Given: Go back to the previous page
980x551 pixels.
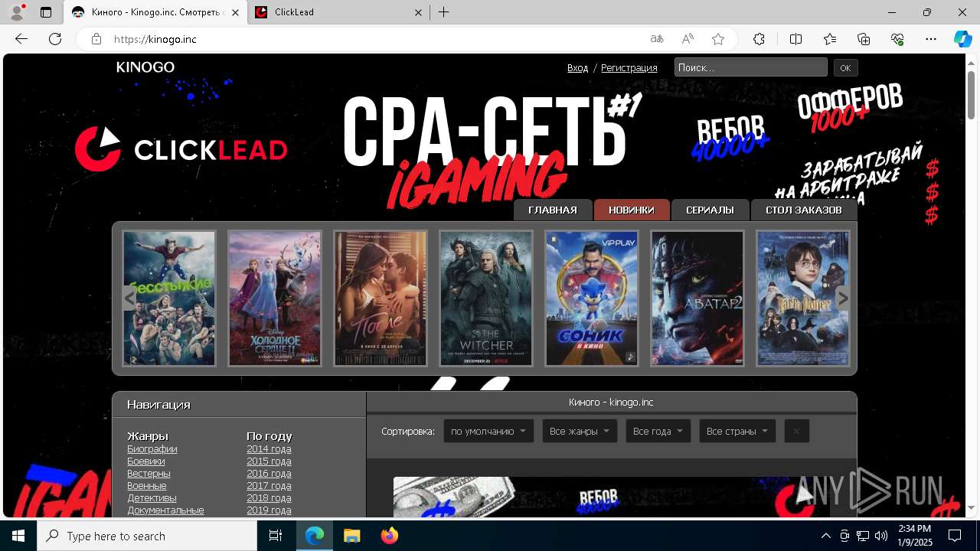Looking at the screenshot, I should [x=21, y=39].
